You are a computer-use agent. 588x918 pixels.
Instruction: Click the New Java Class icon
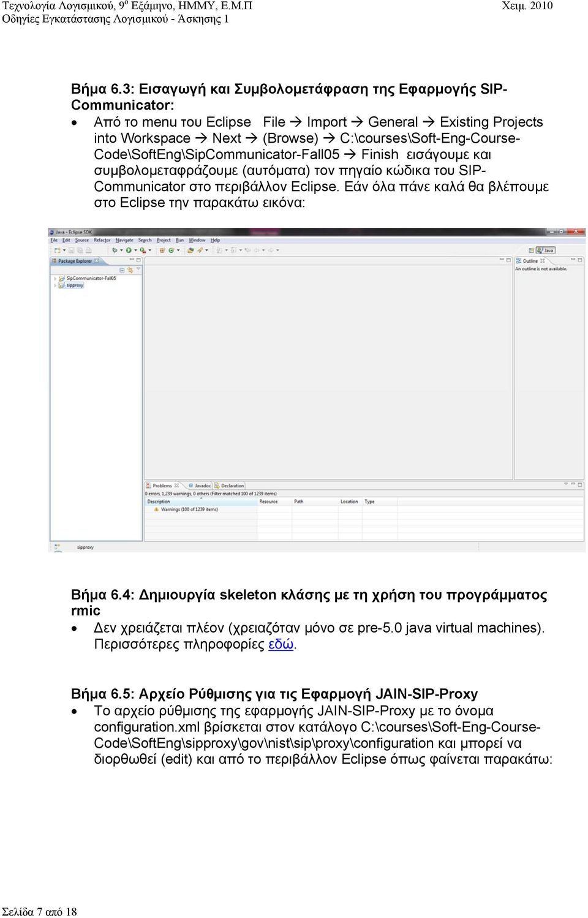click(171, 250)
